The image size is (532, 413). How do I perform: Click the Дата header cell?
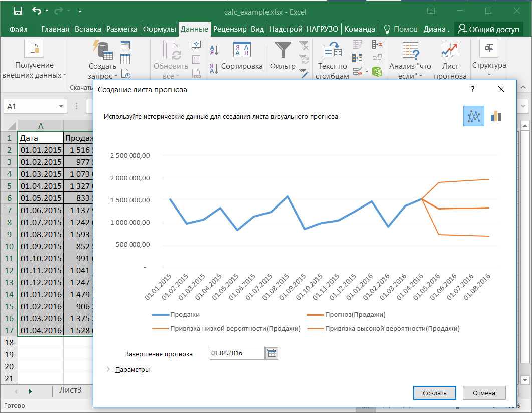(x=41, y=138)
